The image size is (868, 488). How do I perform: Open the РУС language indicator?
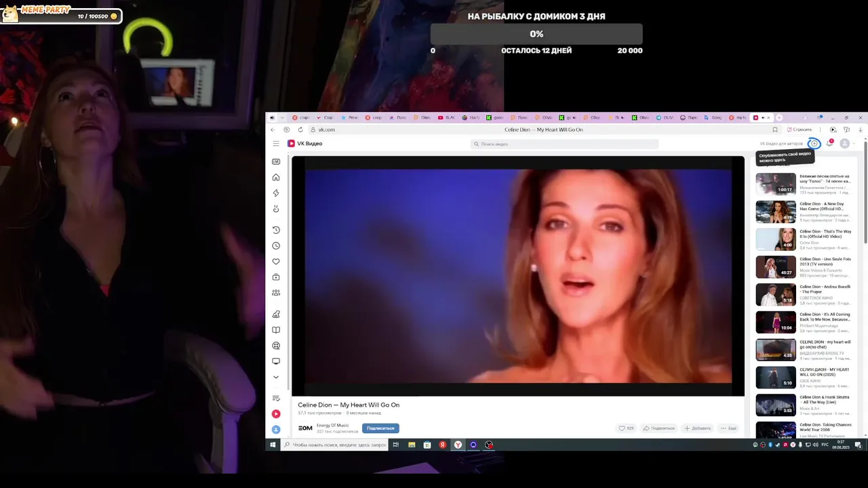(x=825, y=445)
